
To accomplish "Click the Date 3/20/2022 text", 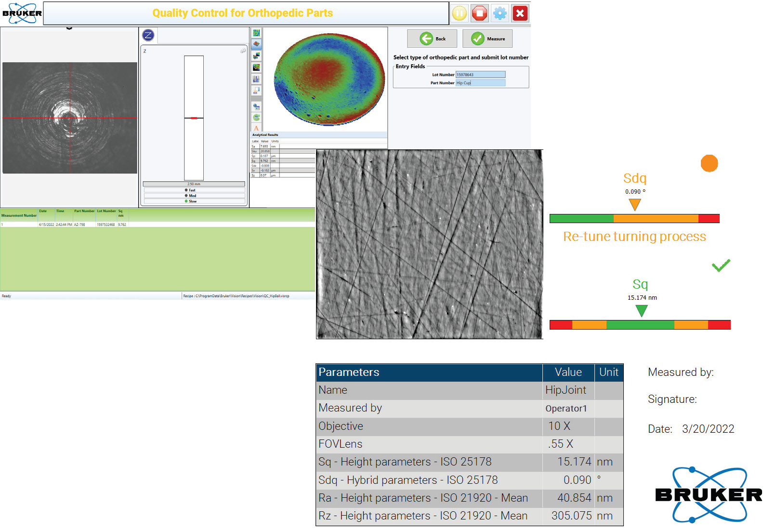I will click(691, 429).
